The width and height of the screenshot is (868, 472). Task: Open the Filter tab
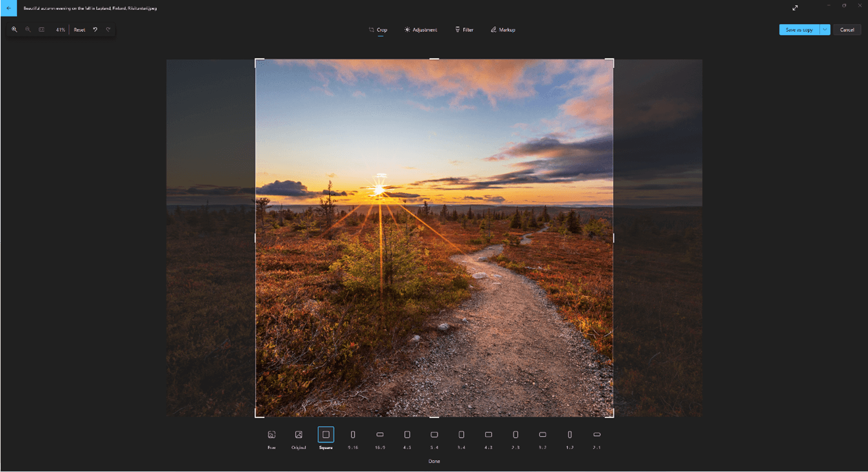[x=464, y=29]
